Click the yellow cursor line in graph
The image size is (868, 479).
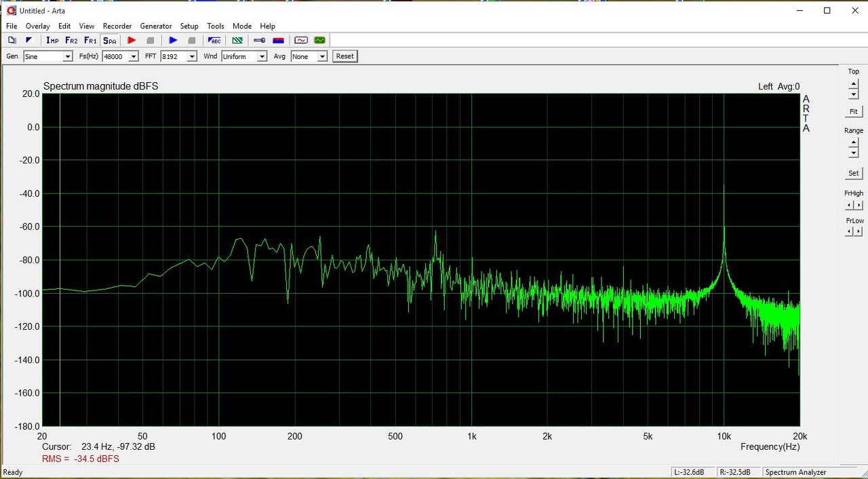[x=60, y=260]
